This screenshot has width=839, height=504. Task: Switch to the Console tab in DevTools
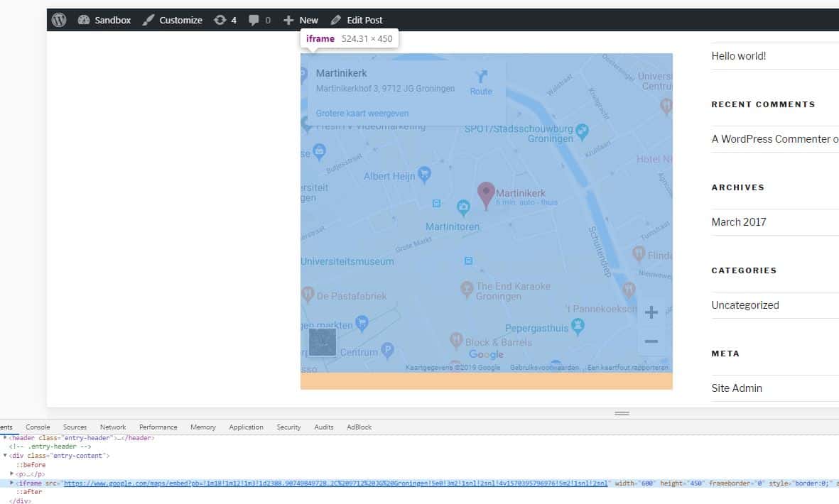[x=37, y=427]
